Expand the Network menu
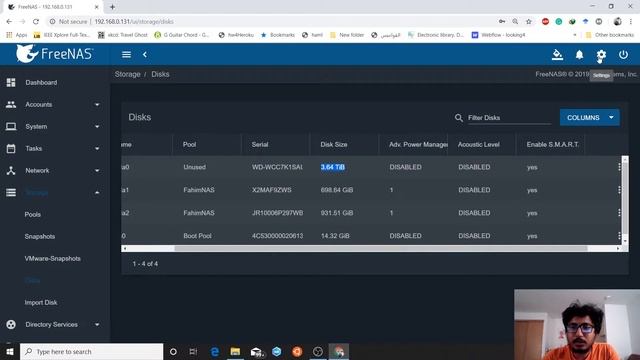 click(x=97, y=171)
